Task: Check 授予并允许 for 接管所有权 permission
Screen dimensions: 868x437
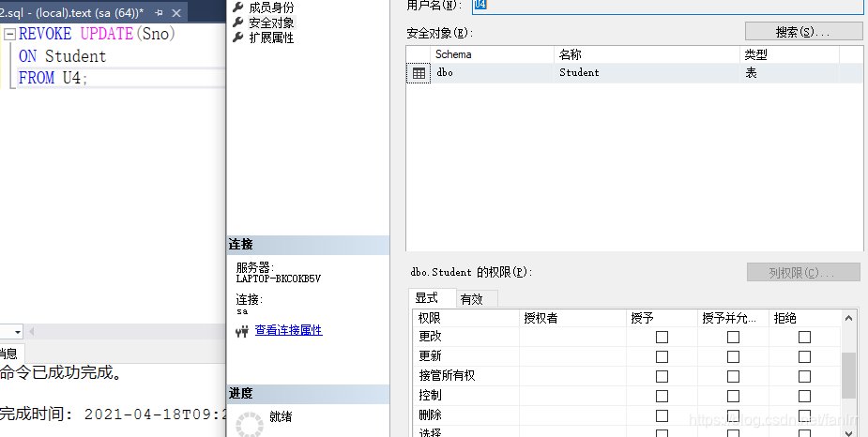Action: point(733,376)
